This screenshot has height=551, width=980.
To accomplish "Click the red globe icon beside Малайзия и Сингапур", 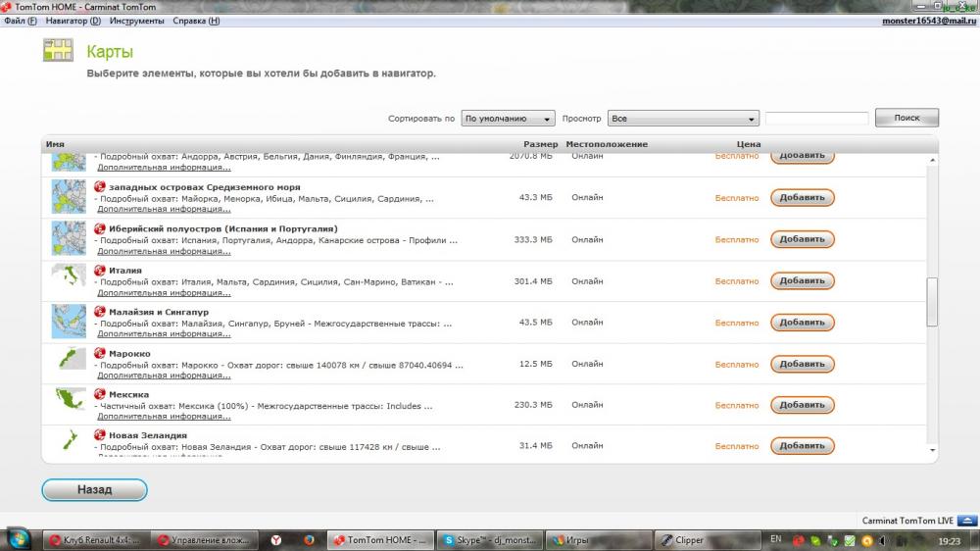I will 99,312.
